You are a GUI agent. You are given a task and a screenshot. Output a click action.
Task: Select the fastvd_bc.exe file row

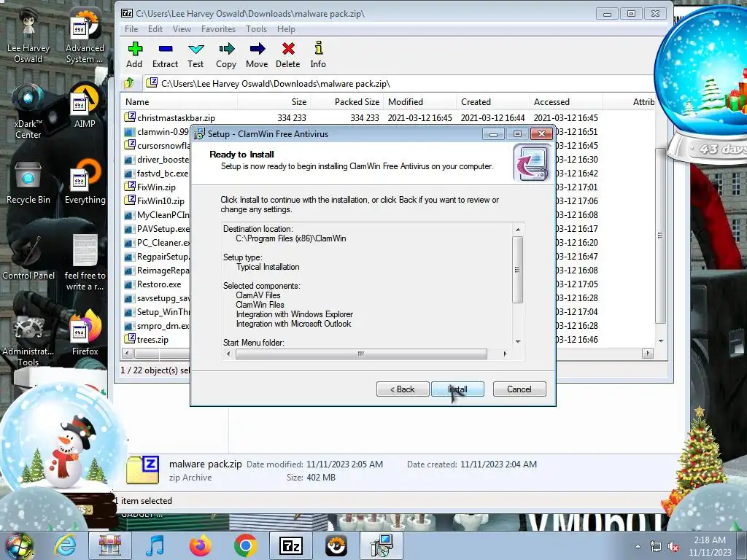156,174
